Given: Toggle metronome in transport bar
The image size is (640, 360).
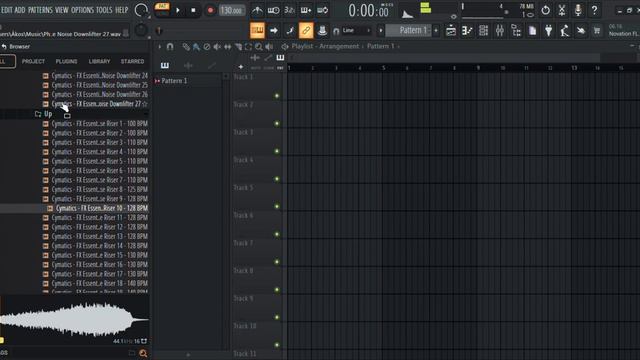Looking at the screenshot, I should click(257, 10).
